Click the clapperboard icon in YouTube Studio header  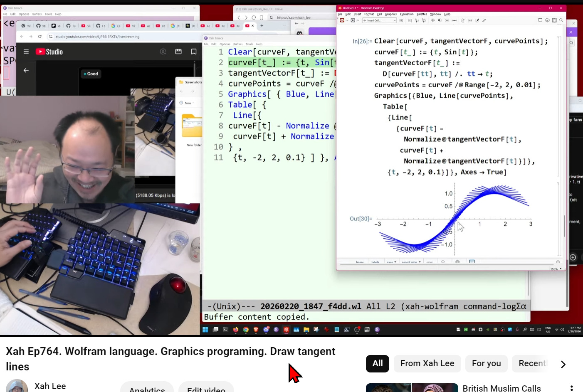178,52
